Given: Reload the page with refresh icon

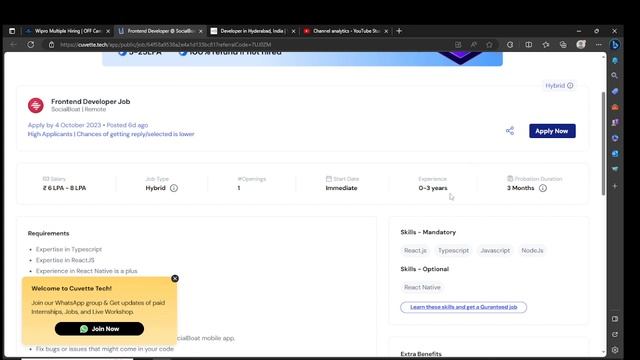Looking at the screenshot, I should click(31, 44).
